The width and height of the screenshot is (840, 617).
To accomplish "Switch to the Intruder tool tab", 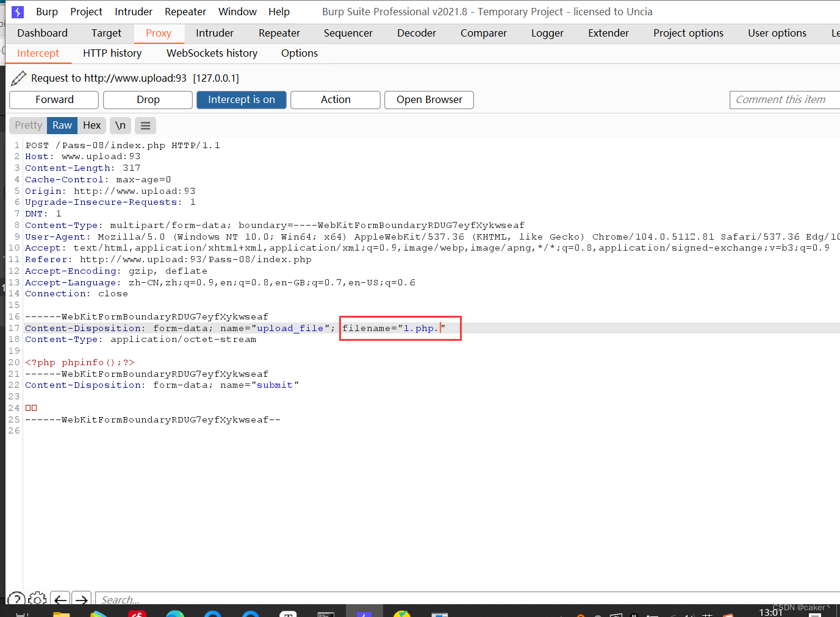I will [x=215, y=34].
